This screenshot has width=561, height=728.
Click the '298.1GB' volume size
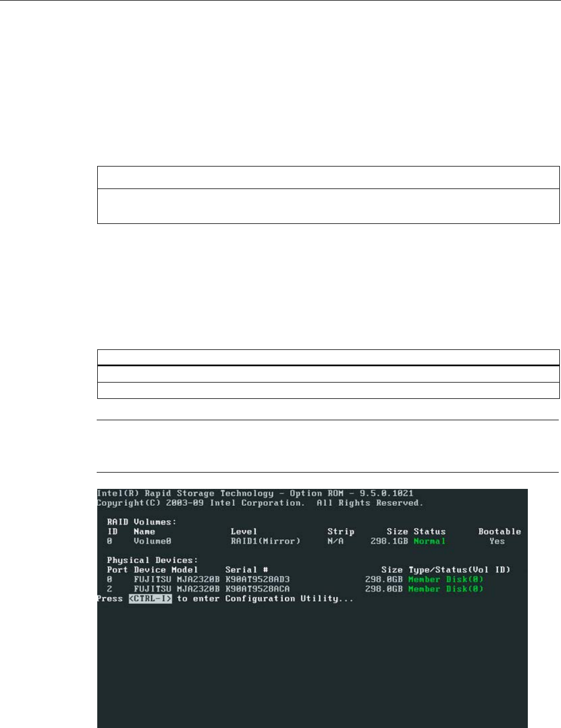pyautogui.click(x=389, y=541)
